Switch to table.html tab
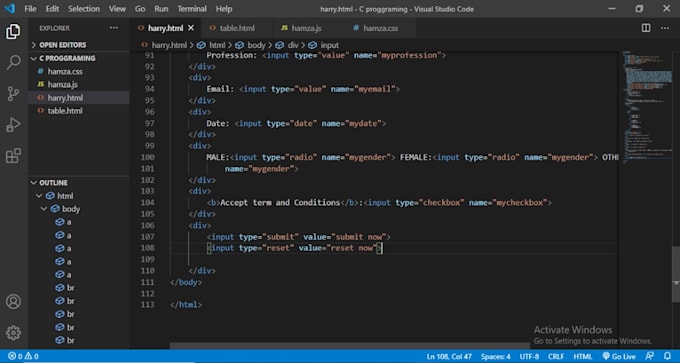The width and height of the screenshot is (680, 363). [237, 28]
